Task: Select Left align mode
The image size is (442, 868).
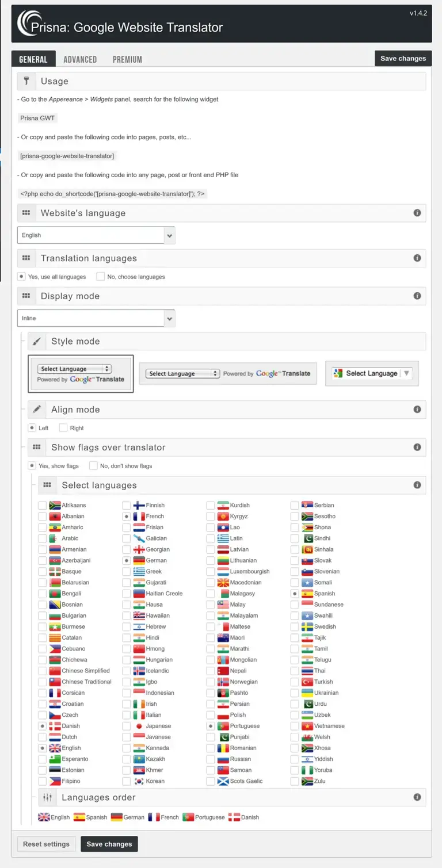Action: pos(32,428)
